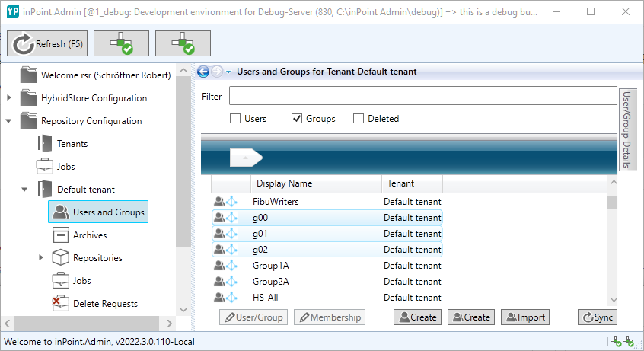Open the Tenants node in tree

[x=72, y=144]
